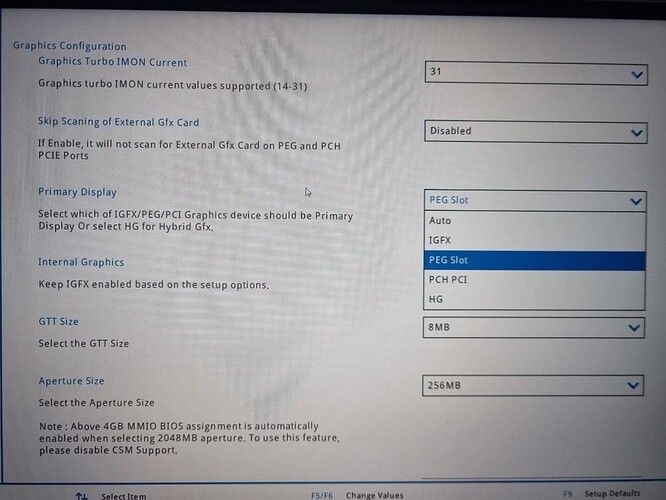Screen dimensions: 666x500
Task: Highlight the Aperture Size setting label
Action: pos(71,381)
